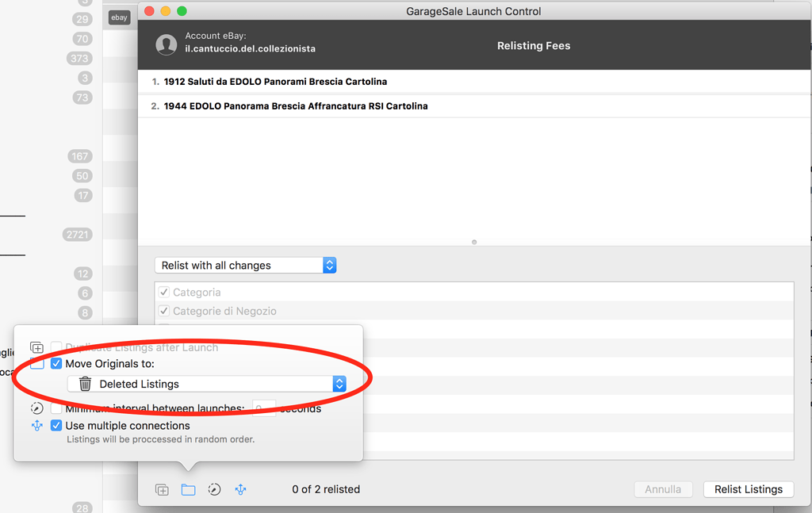This screenshot has height=513, width=812.
Task: Click the ebay badge icon behind the dialog
Action: click(x=119, y=17)
